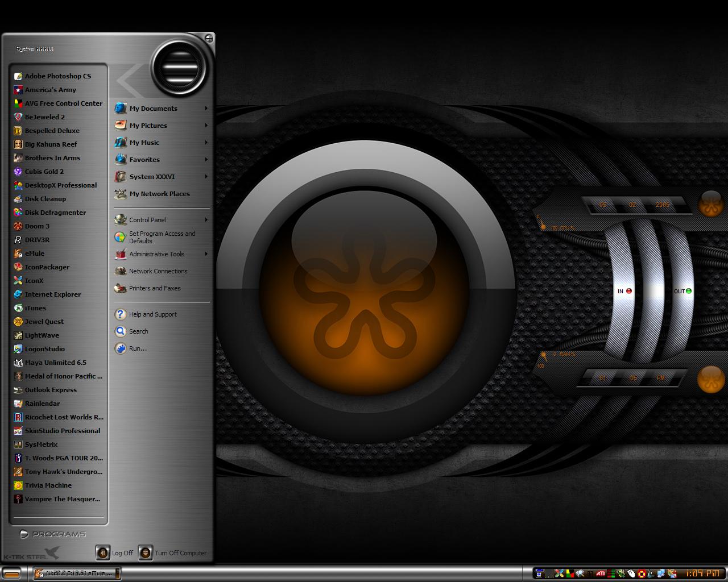Expand the Control Panel submenu arrow
The height and width of the screenshot is (582, 728).
point(206,220)
